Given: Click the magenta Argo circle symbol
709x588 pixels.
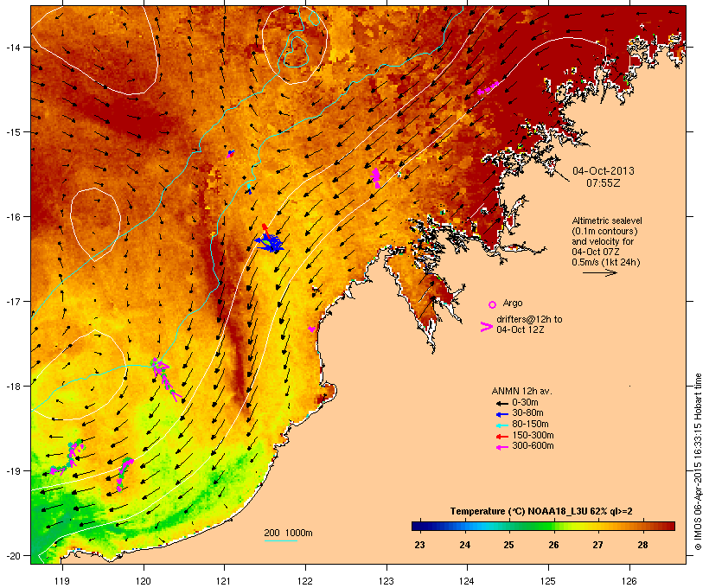Looking at the screenshot, I should [x=493, y=304].
